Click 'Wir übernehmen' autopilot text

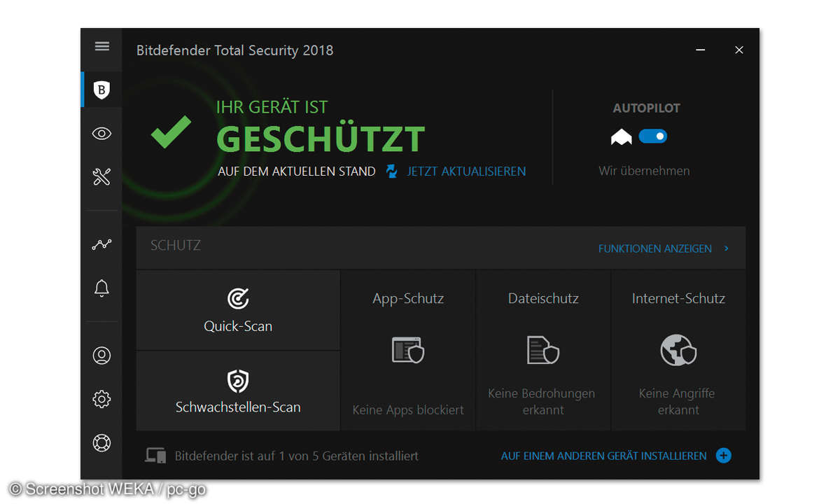644,171
